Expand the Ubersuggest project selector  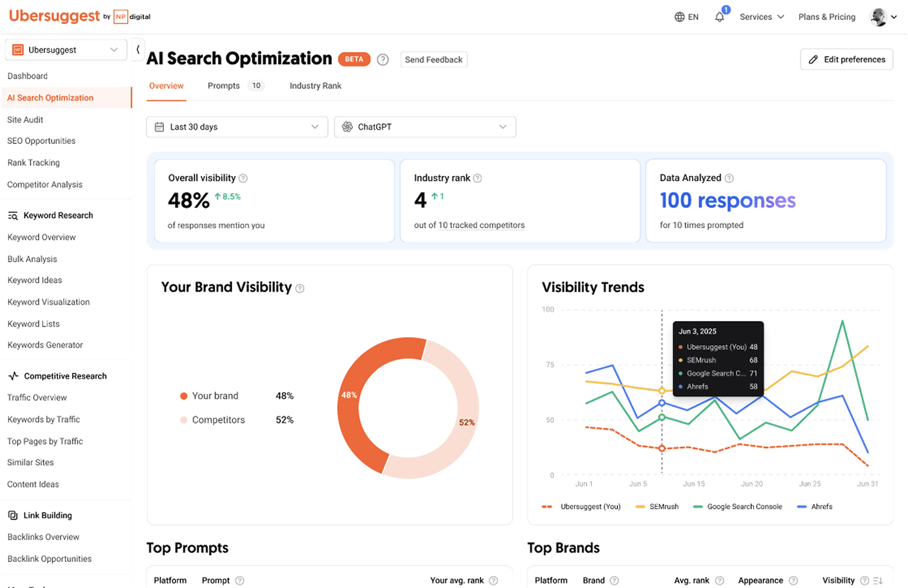[65, 50]
